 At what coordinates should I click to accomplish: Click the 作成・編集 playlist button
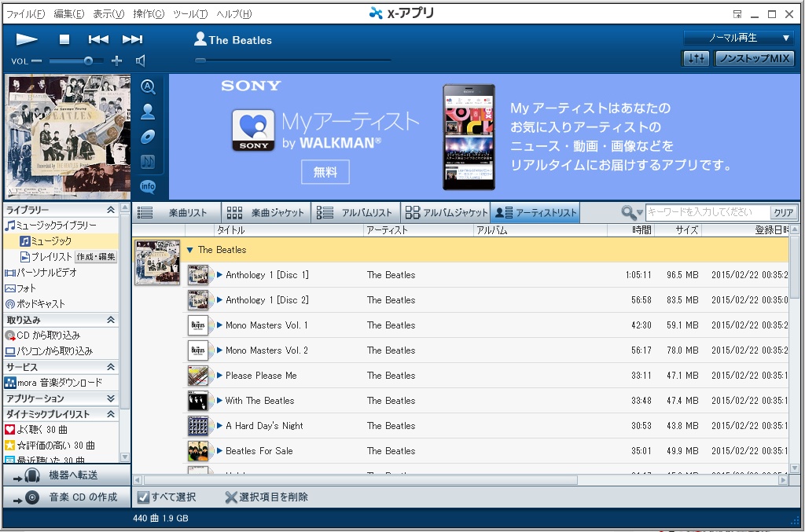(x=95, y=256)
